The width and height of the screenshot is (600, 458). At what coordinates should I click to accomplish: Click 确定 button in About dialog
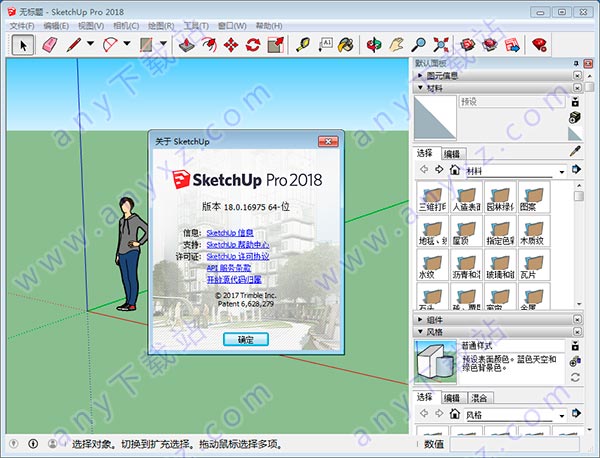pyautogui.click(x=246, y=339)
